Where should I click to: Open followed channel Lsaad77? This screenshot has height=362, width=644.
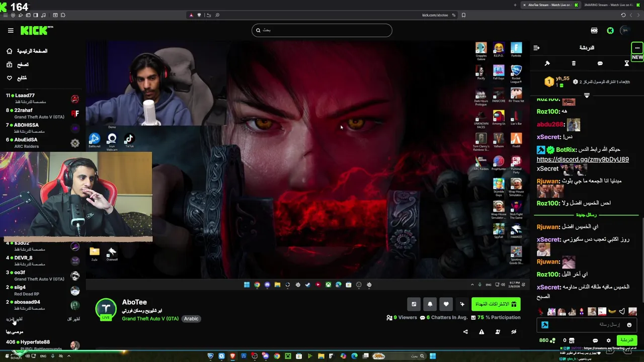42,98
